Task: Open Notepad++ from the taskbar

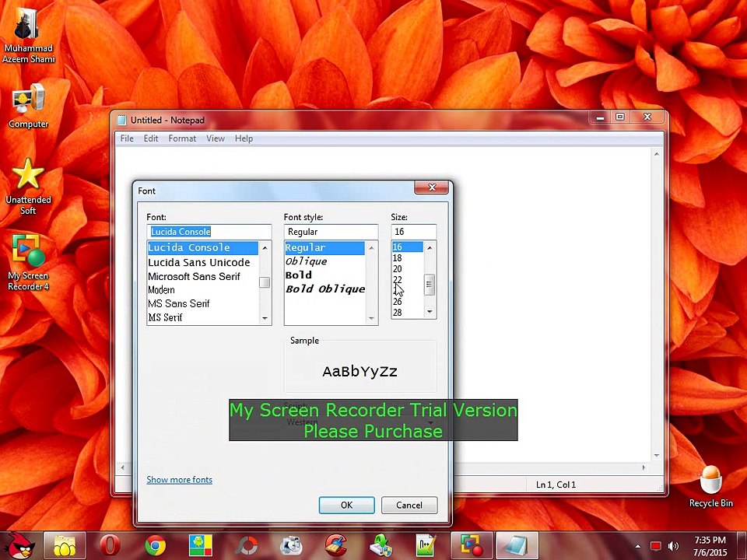Action: coord(426,546)
